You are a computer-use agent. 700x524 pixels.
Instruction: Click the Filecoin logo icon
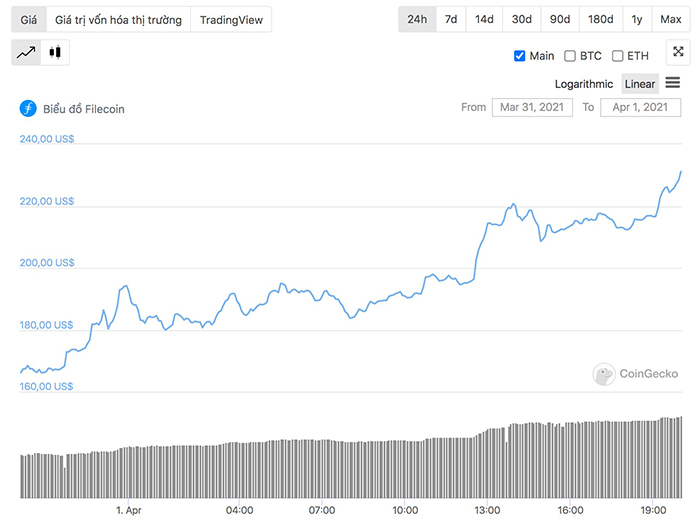28,109
